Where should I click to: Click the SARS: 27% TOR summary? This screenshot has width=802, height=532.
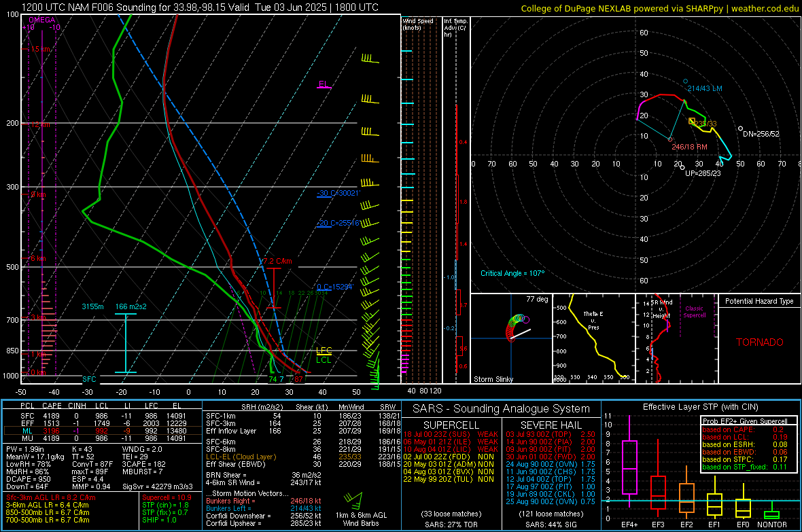pos(451,525)
